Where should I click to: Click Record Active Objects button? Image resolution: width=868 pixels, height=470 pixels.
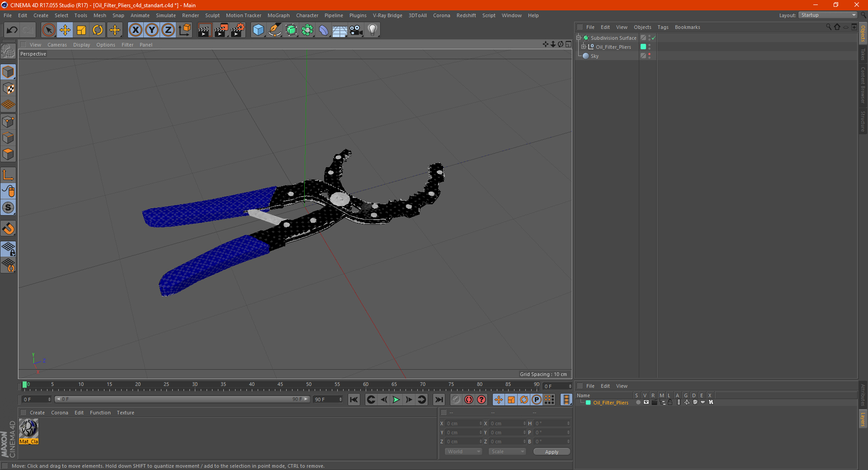click(x=456, y=399)
